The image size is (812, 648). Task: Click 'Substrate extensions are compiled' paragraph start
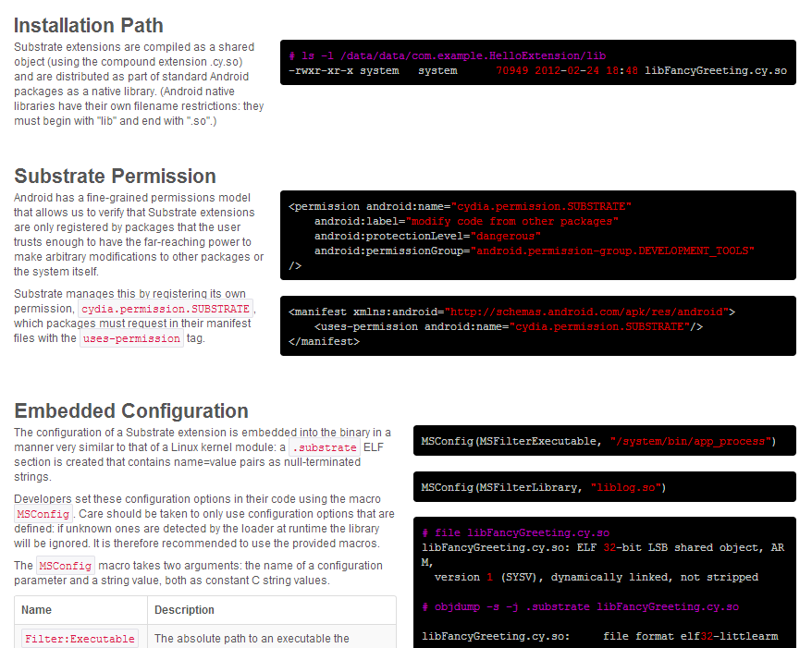[133, 46]
